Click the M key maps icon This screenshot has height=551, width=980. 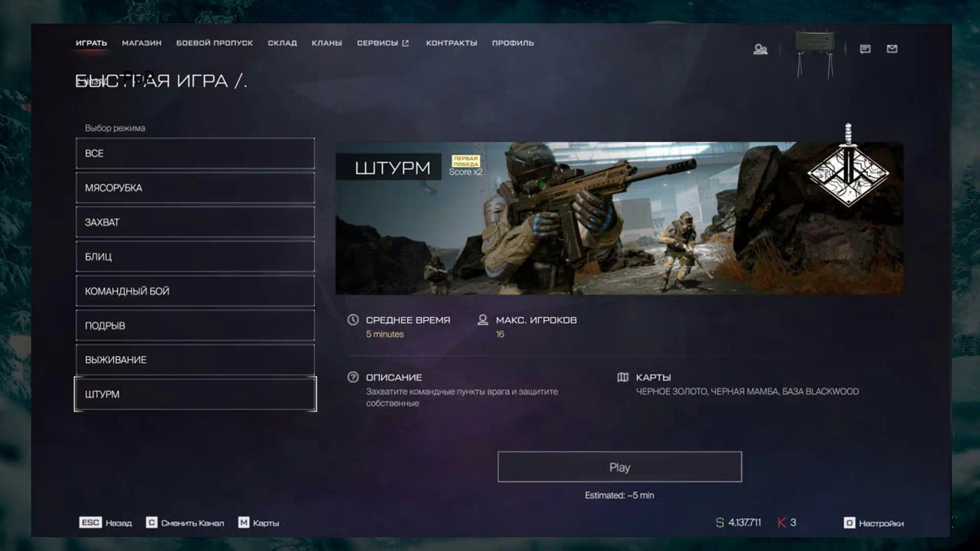pyautogui.click(x=244, y=522)
